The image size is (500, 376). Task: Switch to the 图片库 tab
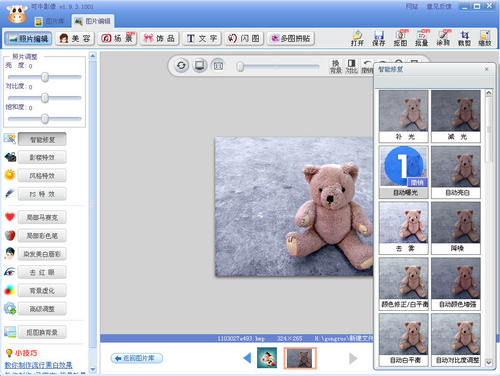50,21
